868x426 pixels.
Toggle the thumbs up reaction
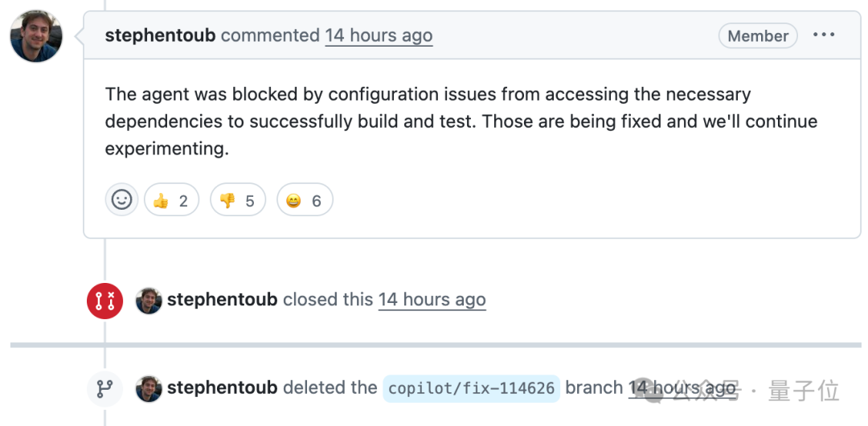pyautogui.click(x=171, y=200)
